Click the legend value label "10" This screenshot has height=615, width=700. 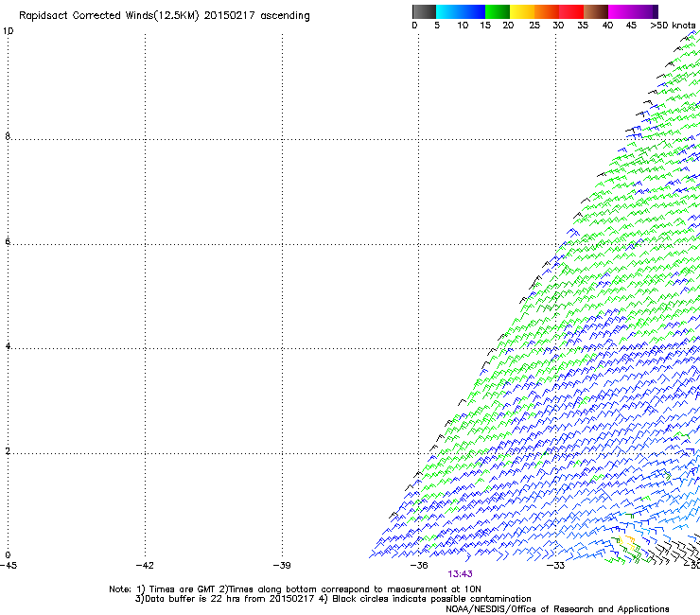click(x=463, y=26)
